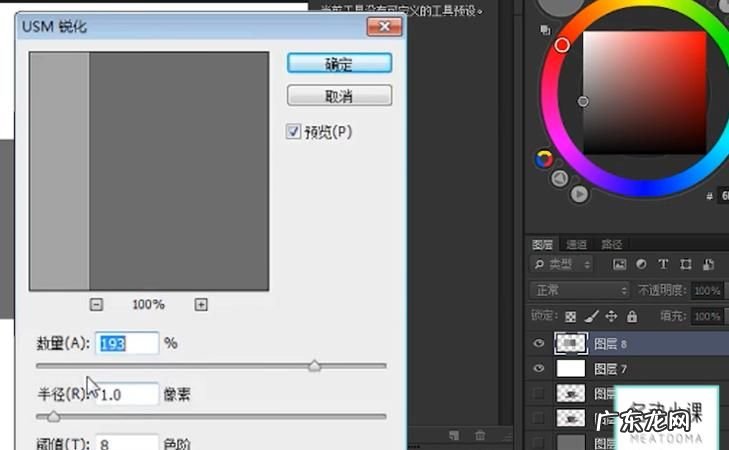Click the 填充 fill value field

707,317
